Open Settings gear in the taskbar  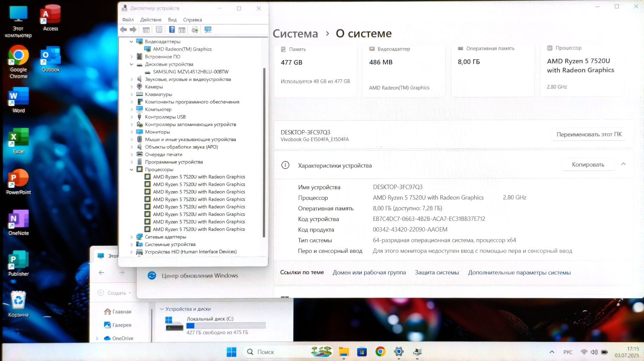(x=398, y=352)
